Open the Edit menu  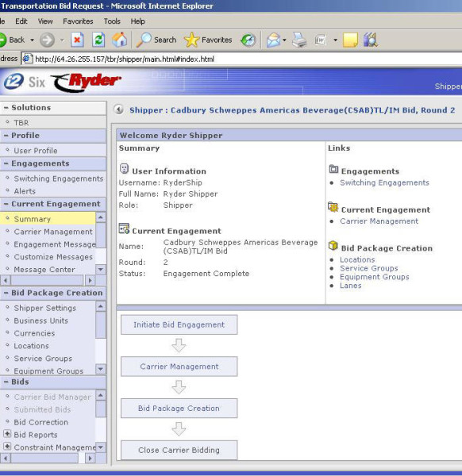21,21
